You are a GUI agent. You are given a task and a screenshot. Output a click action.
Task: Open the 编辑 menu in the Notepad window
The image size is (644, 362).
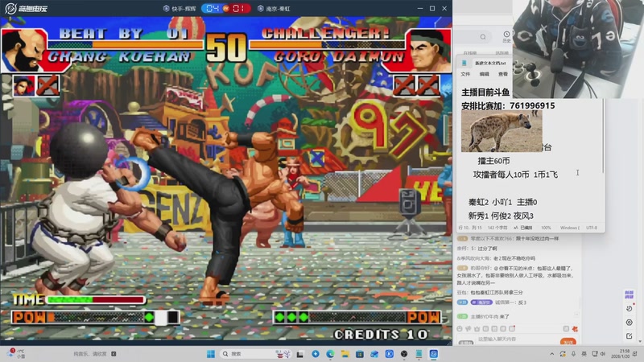484,74
